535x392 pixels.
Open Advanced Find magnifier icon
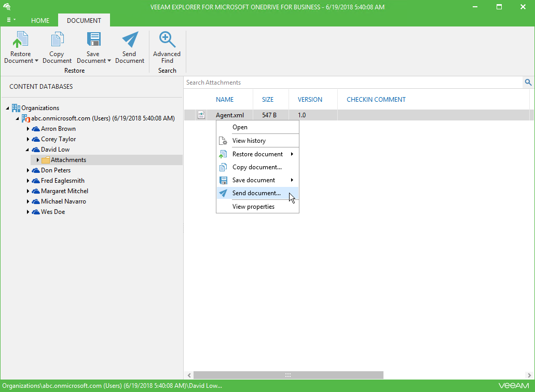pyautogui.click(x=167, y=39)
